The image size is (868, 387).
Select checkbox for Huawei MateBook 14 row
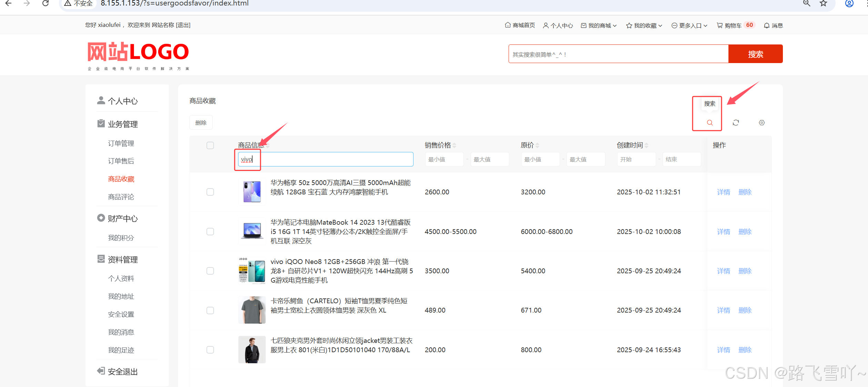tap(210, 232)
